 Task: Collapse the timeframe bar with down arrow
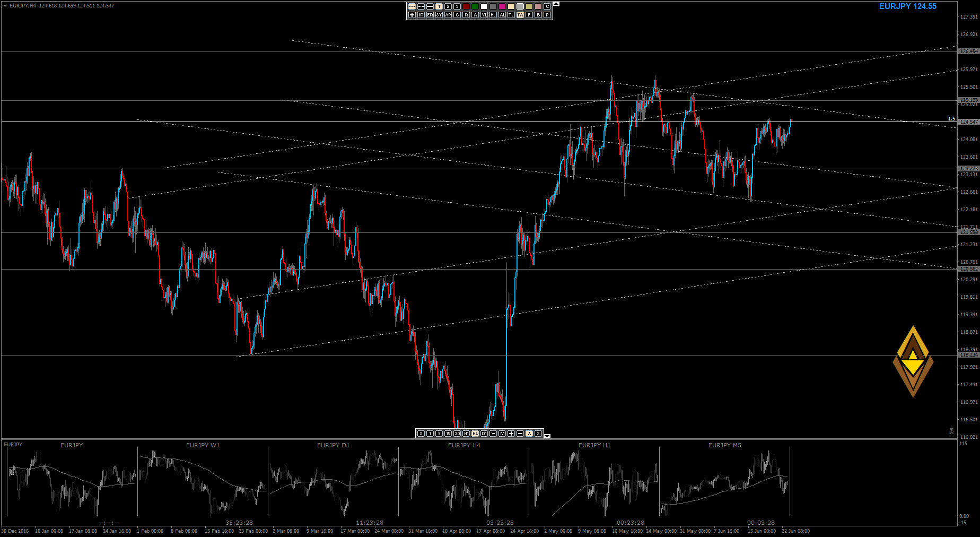click(547, 436)
